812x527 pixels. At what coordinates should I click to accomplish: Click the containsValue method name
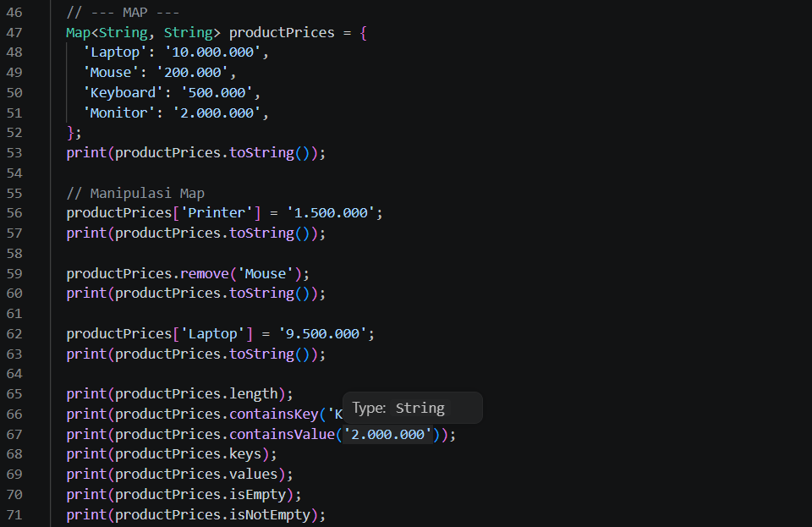[282, 434]
